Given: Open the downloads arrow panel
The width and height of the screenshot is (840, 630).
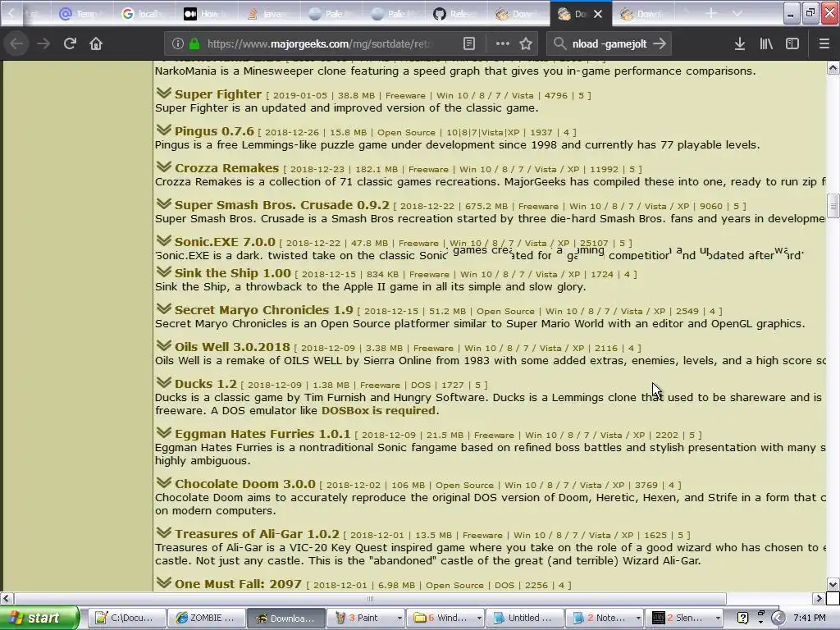Looking at the screenshot, I should 740,44.
